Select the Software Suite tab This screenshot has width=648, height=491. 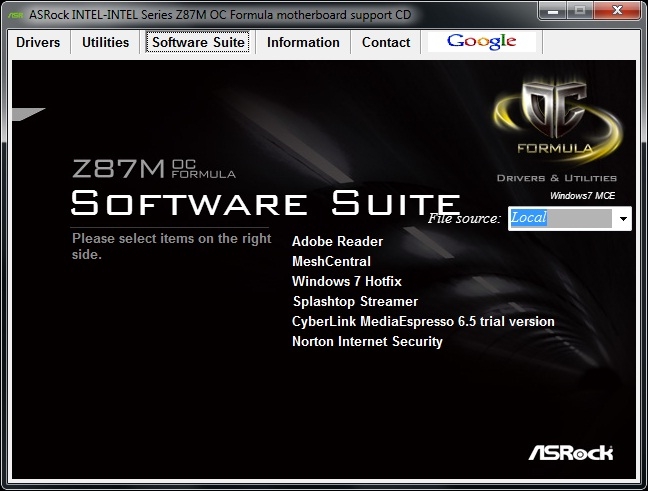coord(198,42)
